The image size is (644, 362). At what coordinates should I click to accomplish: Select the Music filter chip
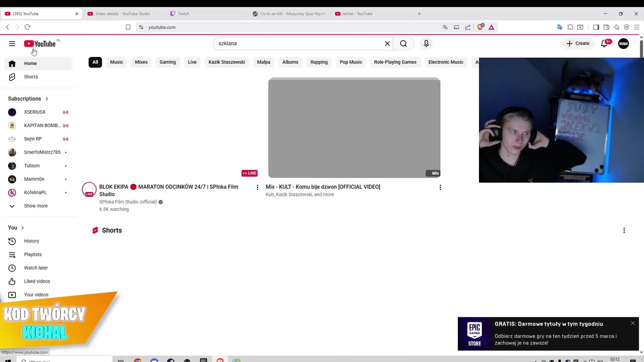click(117, 62)
